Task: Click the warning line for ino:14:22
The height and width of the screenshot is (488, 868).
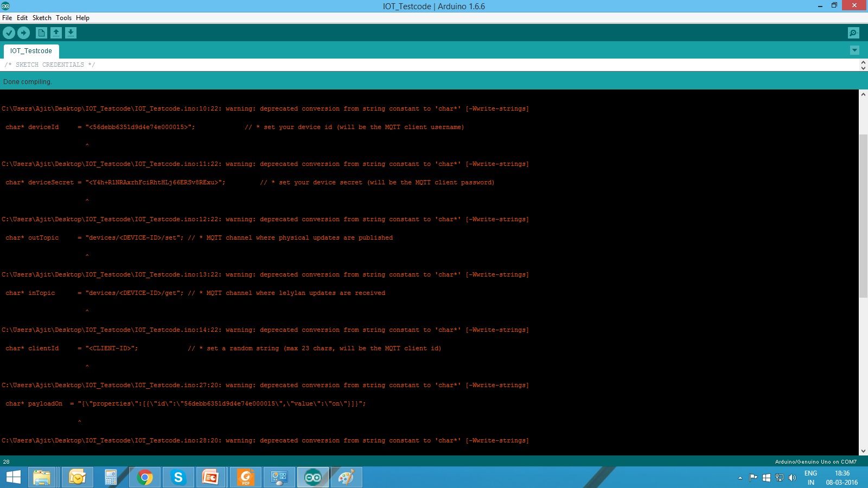Action: click(265, 330)
